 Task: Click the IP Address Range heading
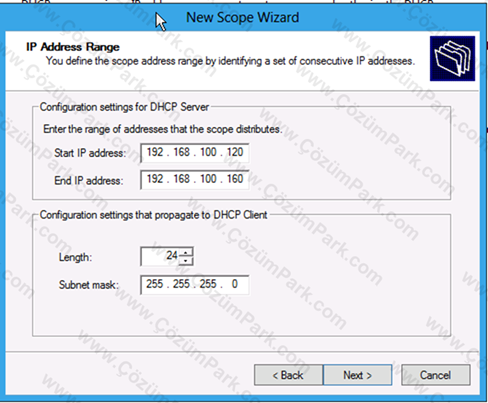point(73,47)
